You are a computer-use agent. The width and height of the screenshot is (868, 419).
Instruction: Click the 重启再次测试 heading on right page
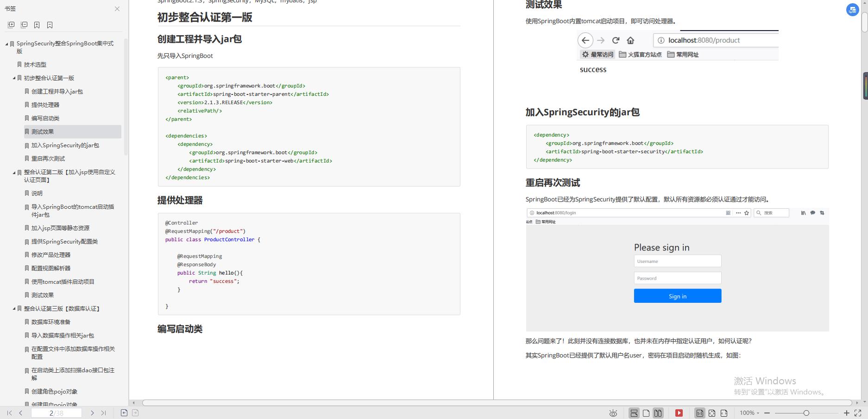point(553,183)
